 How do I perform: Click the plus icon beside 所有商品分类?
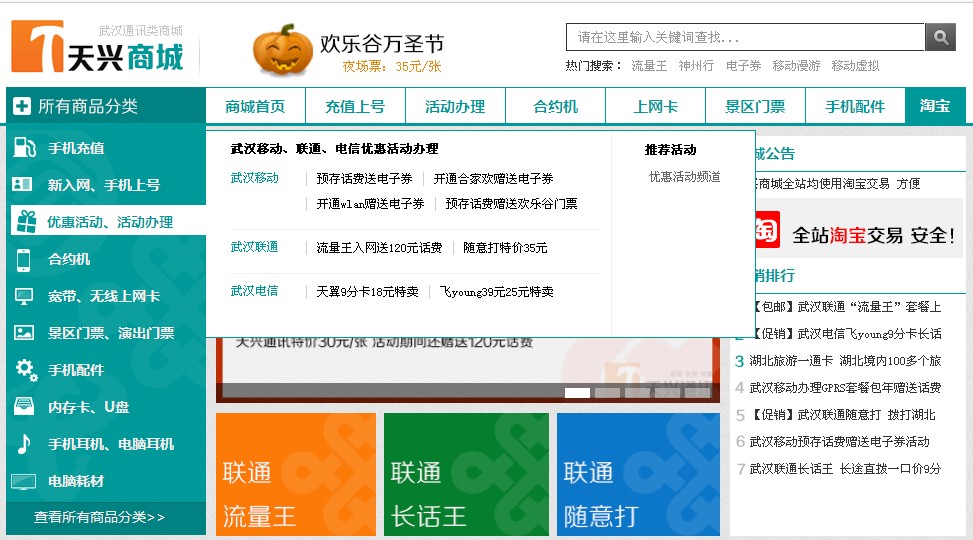coord(22,106)
